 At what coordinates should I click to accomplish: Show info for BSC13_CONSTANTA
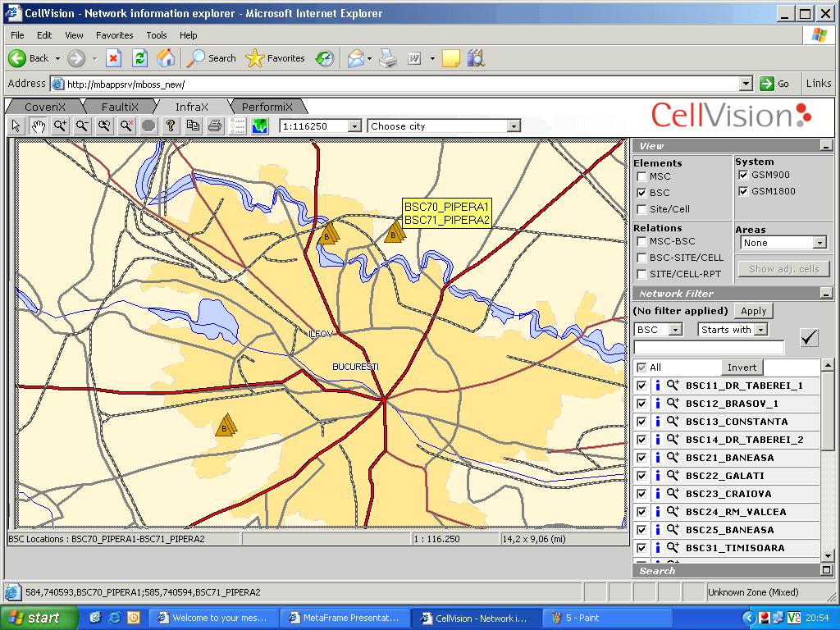[657, 421]
